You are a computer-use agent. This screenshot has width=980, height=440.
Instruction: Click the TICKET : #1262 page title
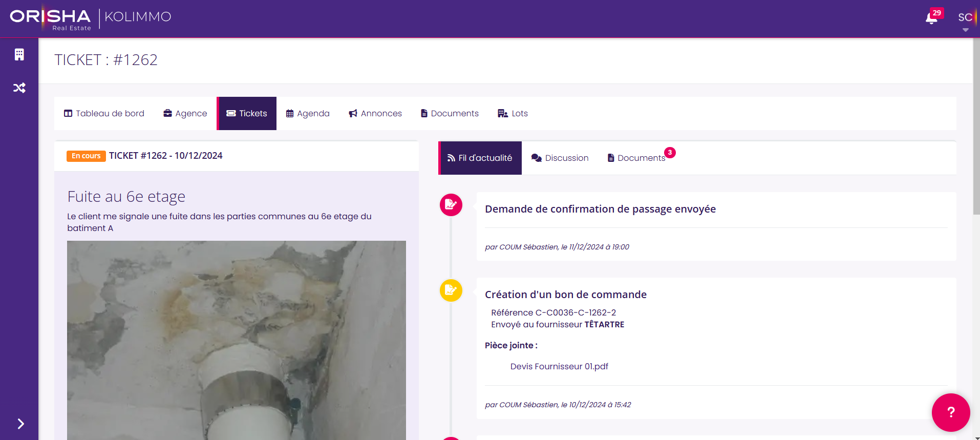tap(106, 60)
